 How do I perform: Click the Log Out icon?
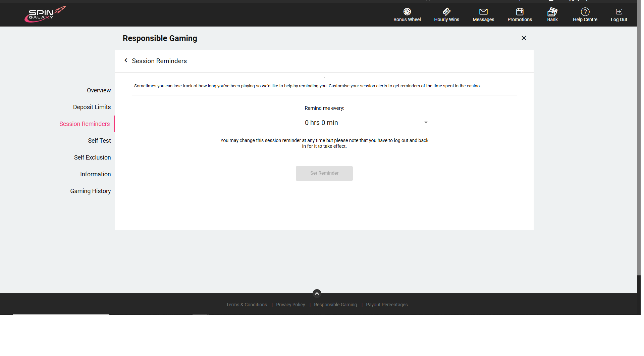point(619,12)
